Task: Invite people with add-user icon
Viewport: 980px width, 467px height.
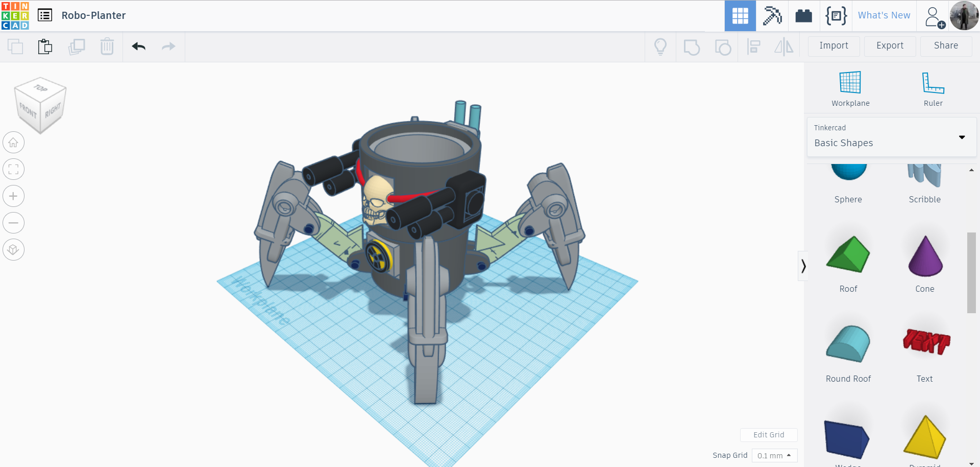Action: point(934,17)
